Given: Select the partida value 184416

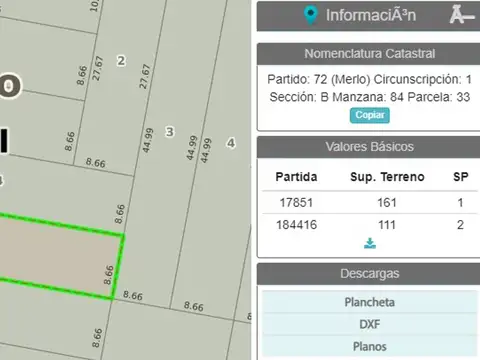Looking at the screenshot, I should click(x=296, y=225).
